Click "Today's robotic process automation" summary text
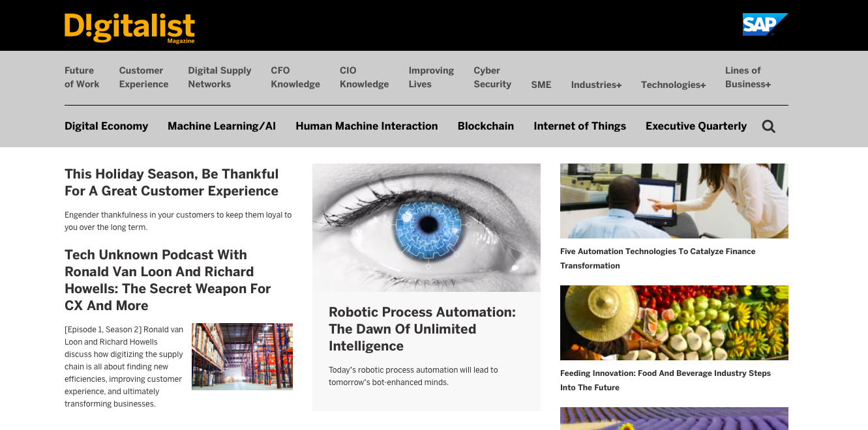Image resolution: width=868 pixels, height=430 pixels. pyautogui.click(x=413, y=376)
